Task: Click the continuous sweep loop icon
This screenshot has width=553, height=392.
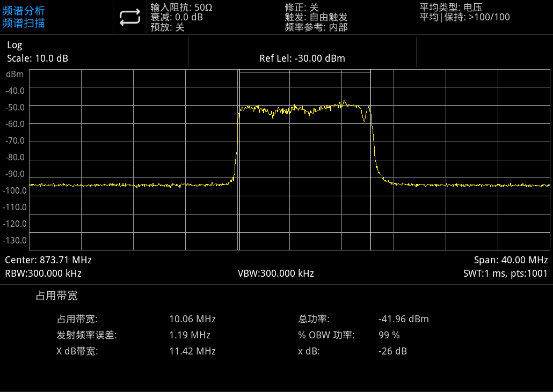Action: pos(129,17)
